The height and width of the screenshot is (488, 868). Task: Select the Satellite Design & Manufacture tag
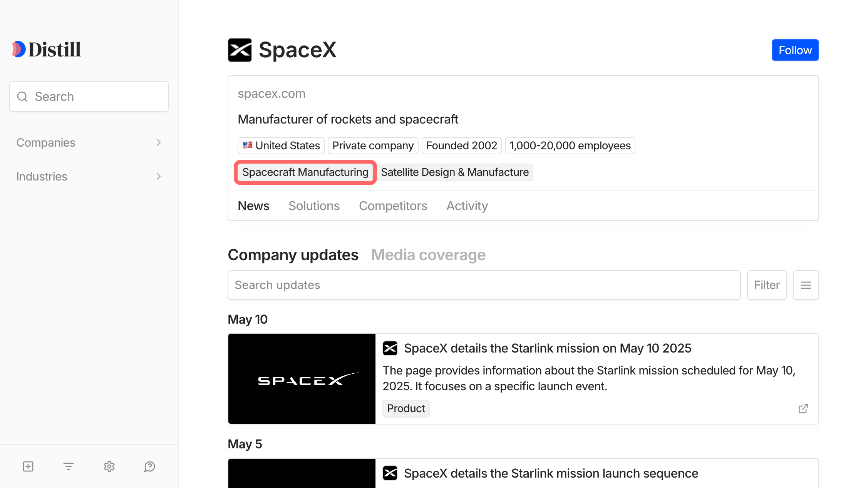pyautogui.click(x=455, y=172)
